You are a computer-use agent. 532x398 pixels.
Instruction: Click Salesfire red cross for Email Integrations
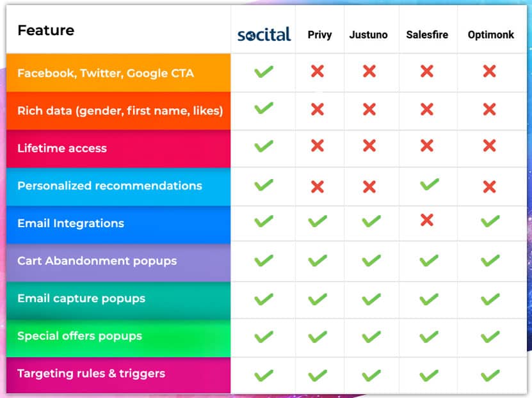(427, 221)
